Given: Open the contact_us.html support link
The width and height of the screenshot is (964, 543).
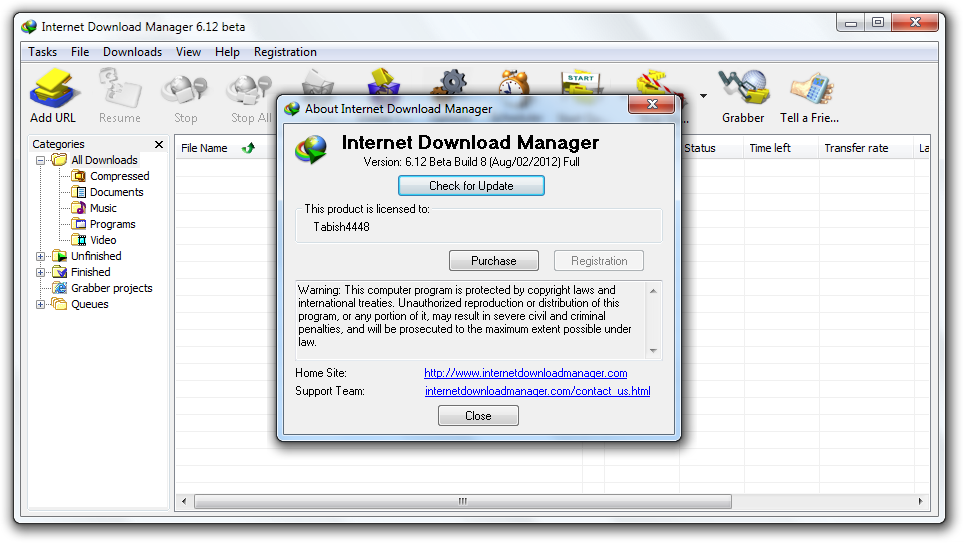Looking at the screenshot, I should [537, 391].
